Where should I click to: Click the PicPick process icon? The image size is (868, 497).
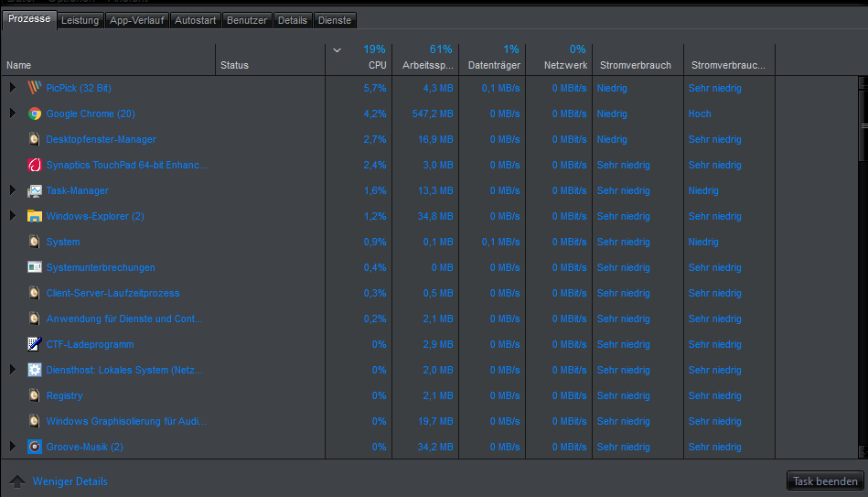point(35,88)
